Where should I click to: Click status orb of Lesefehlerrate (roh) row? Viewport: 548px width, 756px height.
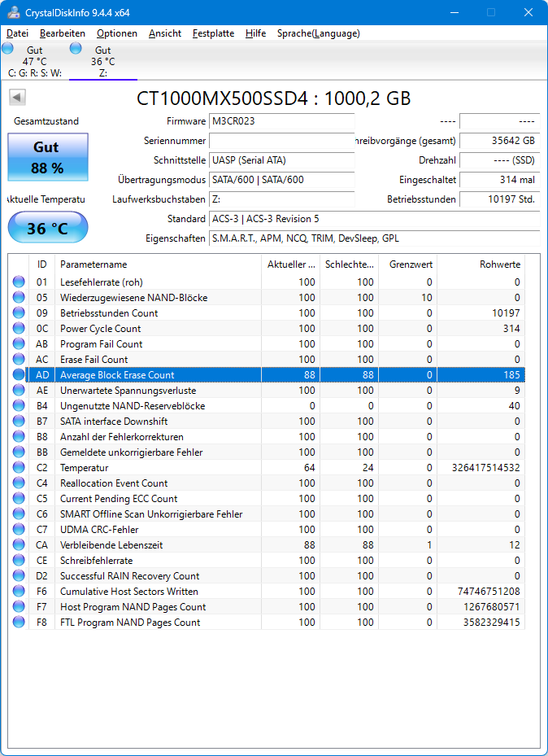pos(19,282)
